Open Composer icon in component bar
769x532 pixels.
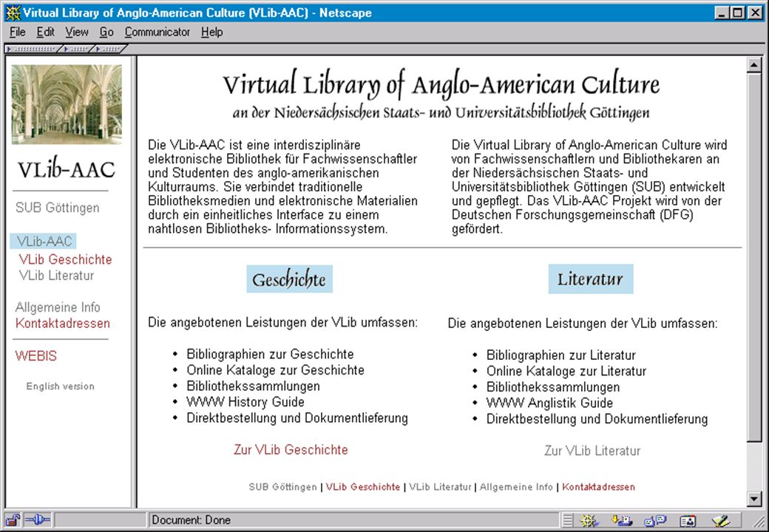721,520
